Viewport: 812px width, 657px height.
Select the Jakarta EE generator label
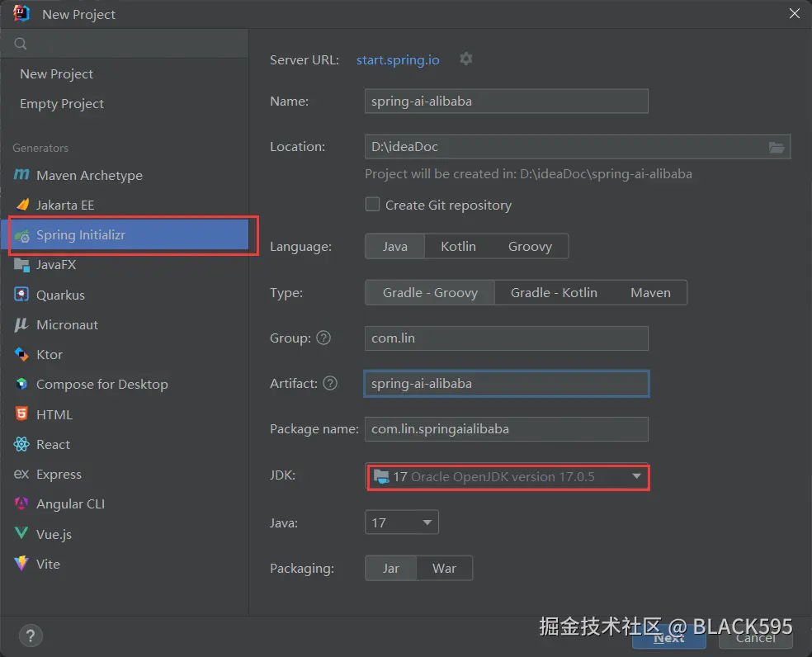pyautogui.click(x=65, y=206)
